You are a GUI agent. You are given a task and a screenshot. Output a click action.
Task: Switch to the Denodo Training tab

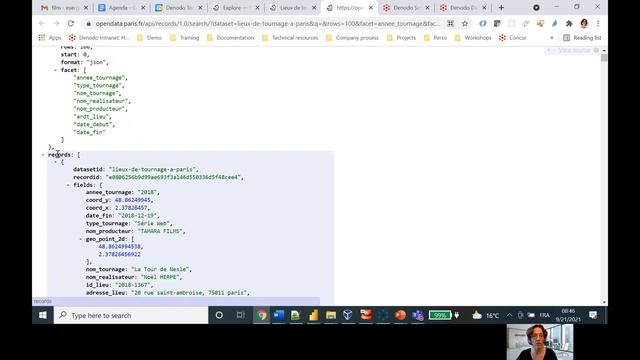pyautogui.click(x=179, y=8)
